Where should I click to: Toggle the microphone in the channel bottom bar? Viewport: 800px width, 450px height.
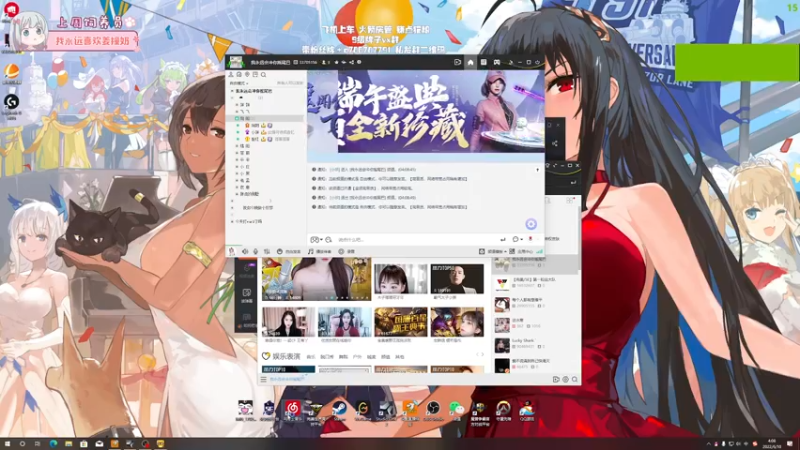[x=256, y=252]
